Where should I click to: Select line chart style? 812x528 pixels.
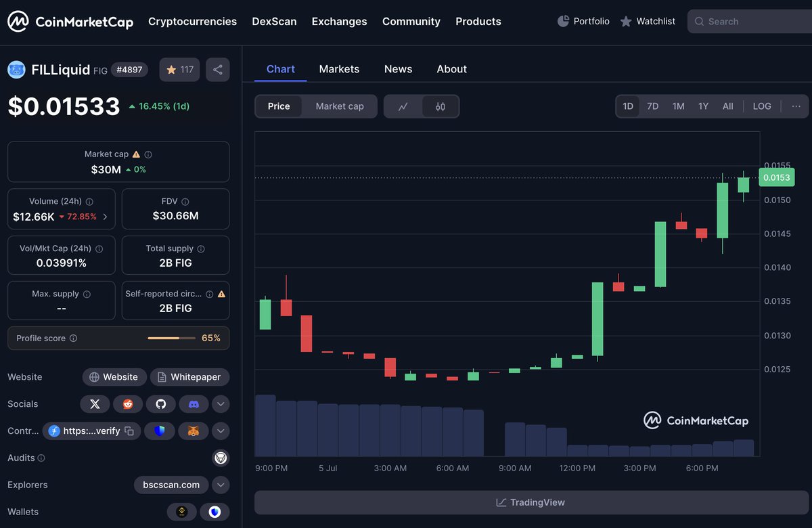coord(403,106)
